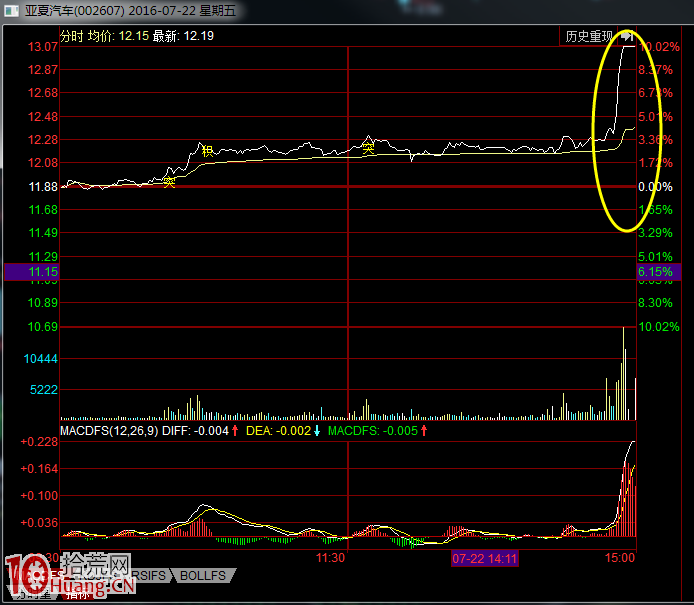Click the +0.228 MACD axis label
This screenshot has height=605, width=694.
(x=39, y=442)
